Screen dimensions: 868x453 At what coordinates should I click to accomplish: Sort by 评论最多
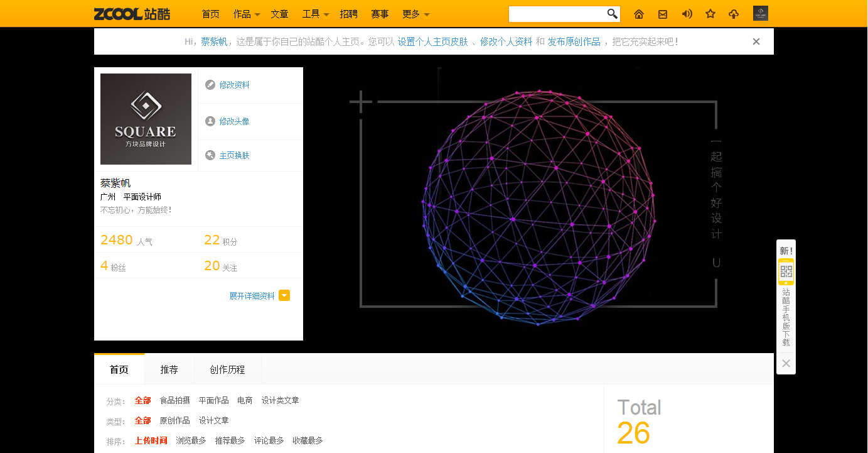pyautogui.click(x=269, y=440)
